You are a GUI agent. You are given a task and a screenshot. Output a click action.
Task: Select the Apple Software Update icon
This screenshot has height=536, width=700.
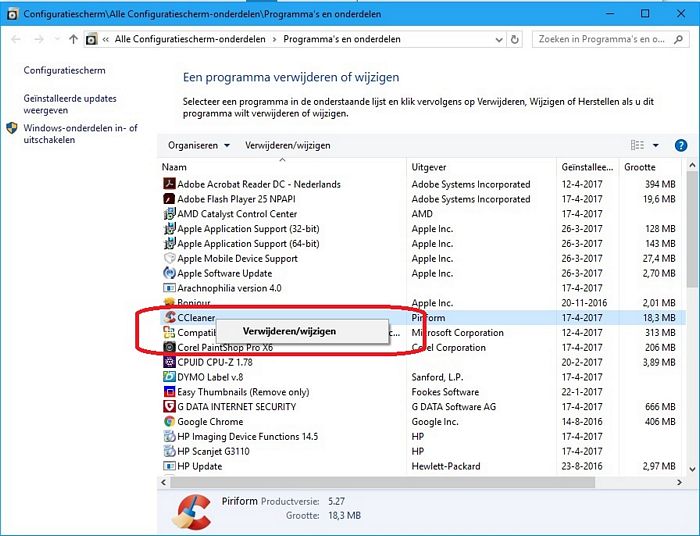(169, 273)
